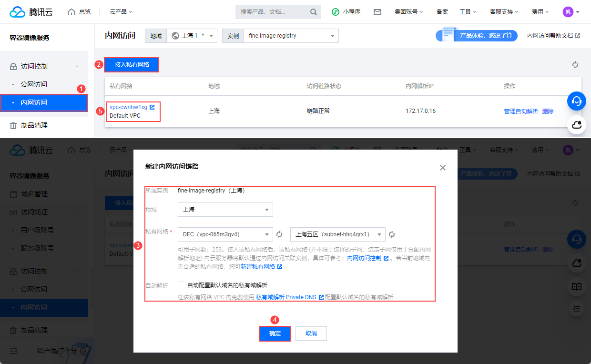Screen dimensions: 591x364
Task: Select 公网访问 in the undimmed sidebar
Action: point(34,84)
